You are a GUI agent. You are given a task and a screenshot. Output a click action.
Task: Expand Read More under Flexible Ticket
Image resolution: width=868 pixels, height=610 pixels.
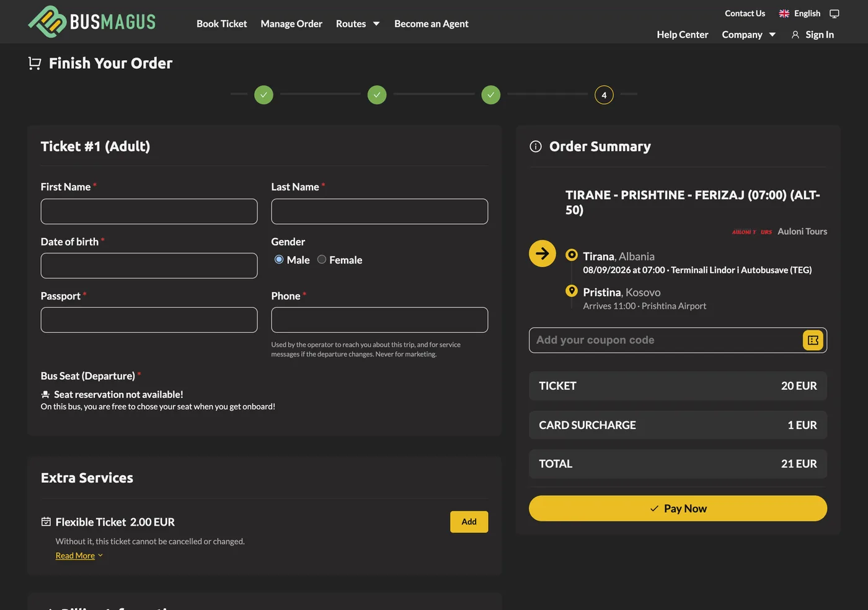79,555
